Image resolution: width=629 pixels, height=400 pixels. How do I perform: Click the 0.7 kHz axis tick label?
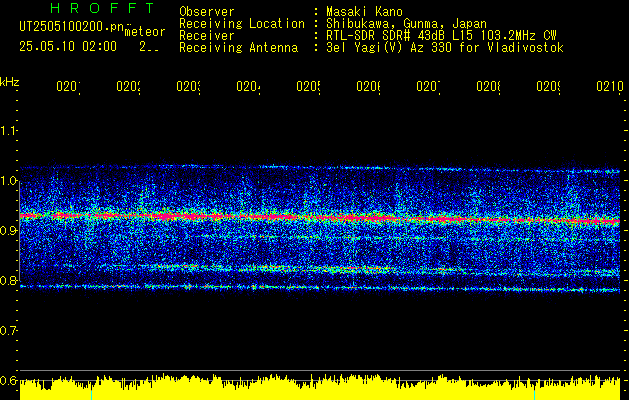(9, 330)
